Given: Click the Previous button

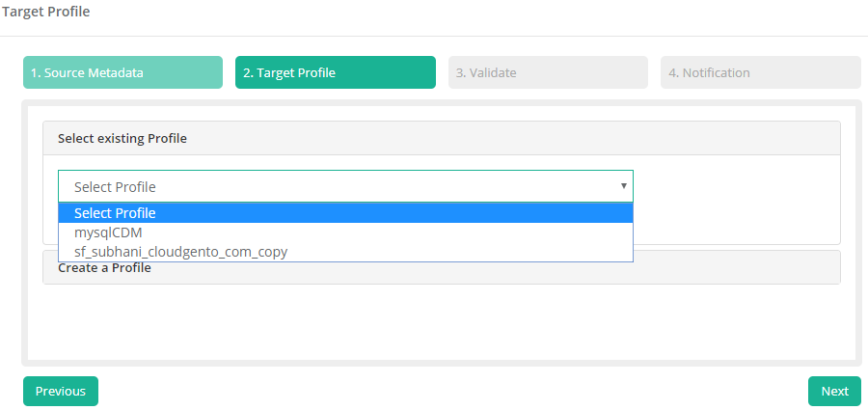Looking at the screenshot, I should (x=61, y=391).
